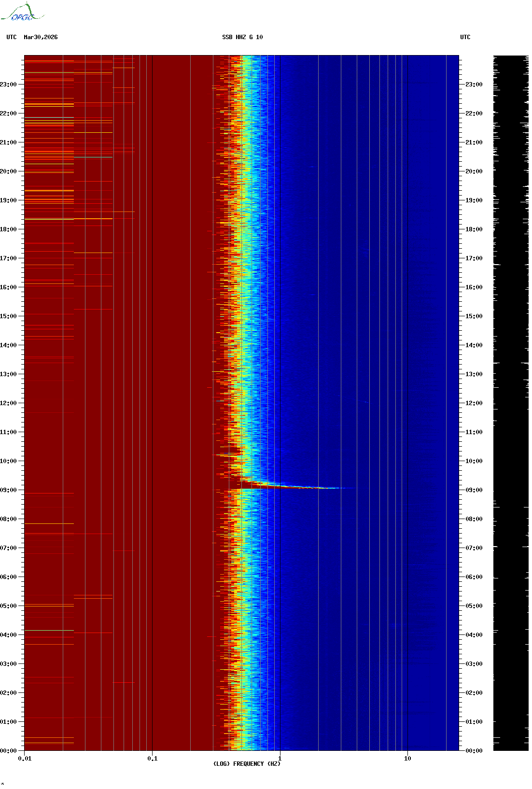Select 02:00 on the right time axis
The height and width of the screenshot is (789, 532).
pos(474,693)
